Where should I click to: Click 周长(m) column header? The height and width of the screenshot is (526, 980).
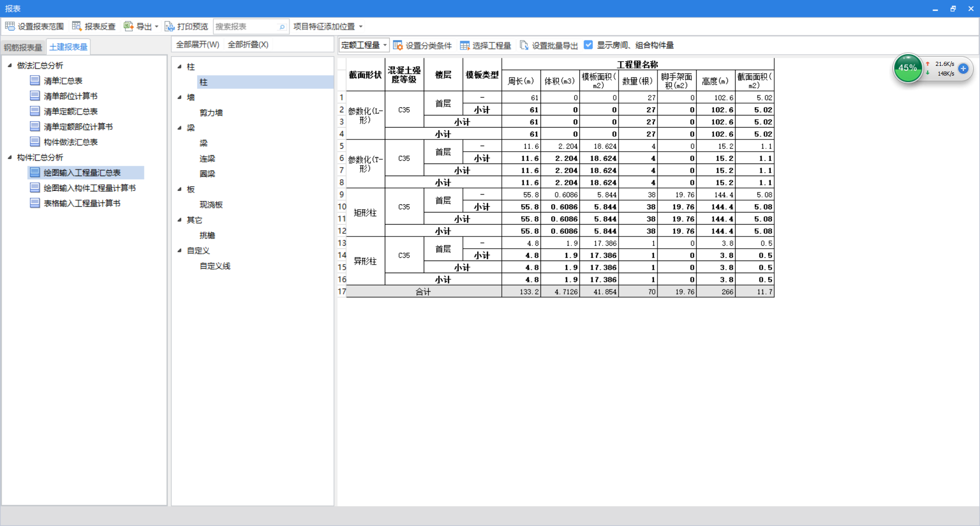click(521, 81)
